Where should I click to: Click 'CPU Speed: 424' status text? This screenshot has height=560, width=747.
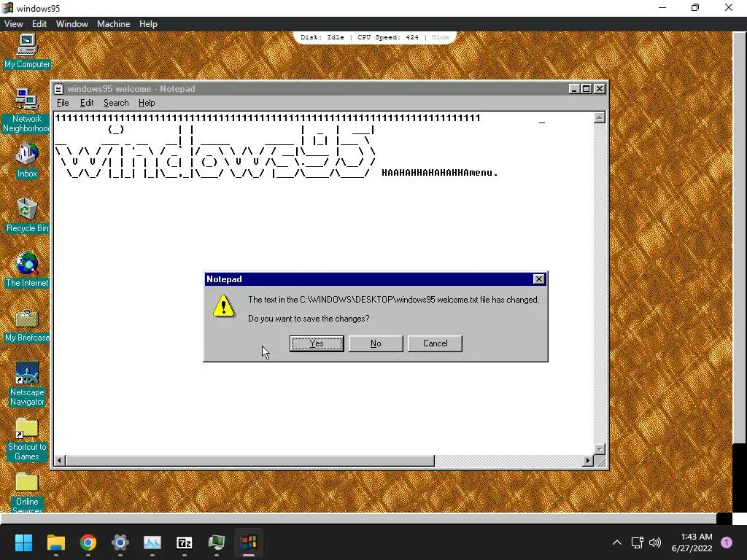click(x=388, y=37)
